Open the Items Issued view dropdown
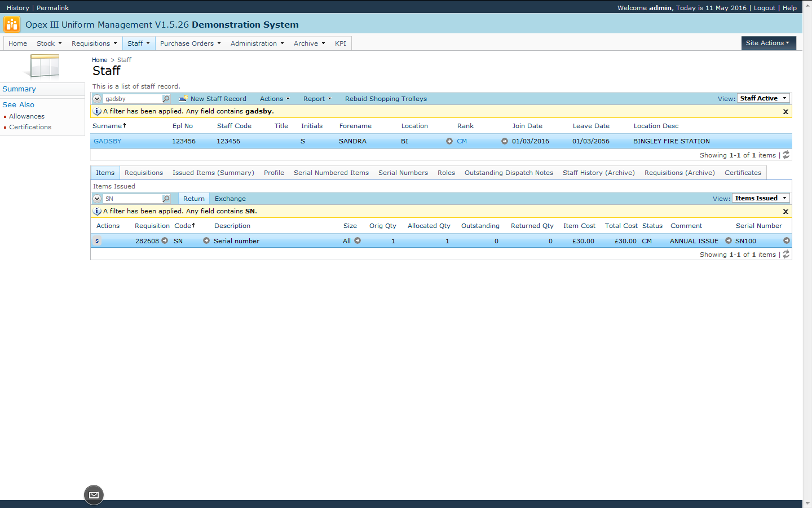Screen dimensions: 812x508 click(x=761, y=198)
